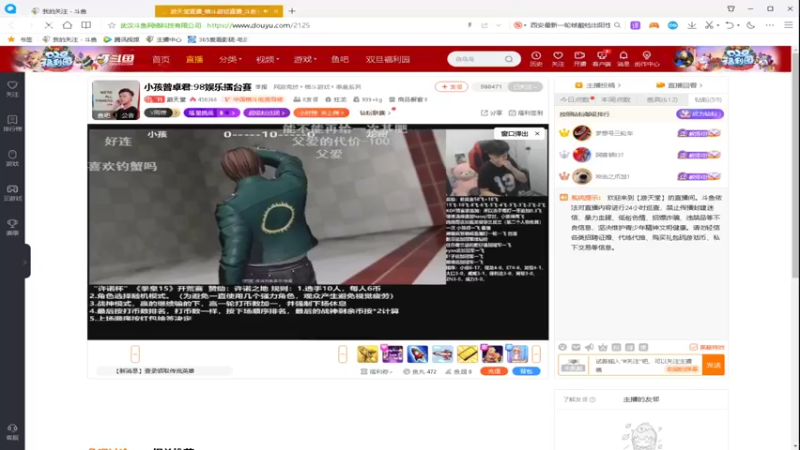Click the purple 超级粉丝团 badge

tap(266, 113)
